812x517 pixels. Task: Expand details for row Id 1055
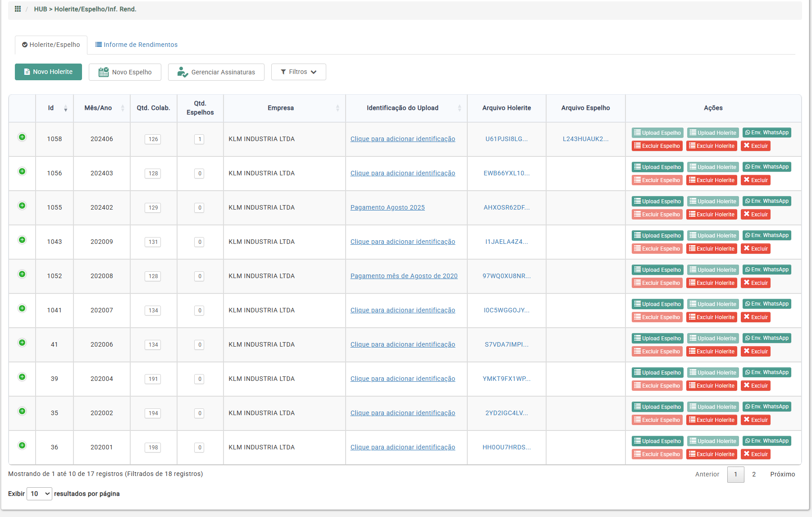coord(22,206)
